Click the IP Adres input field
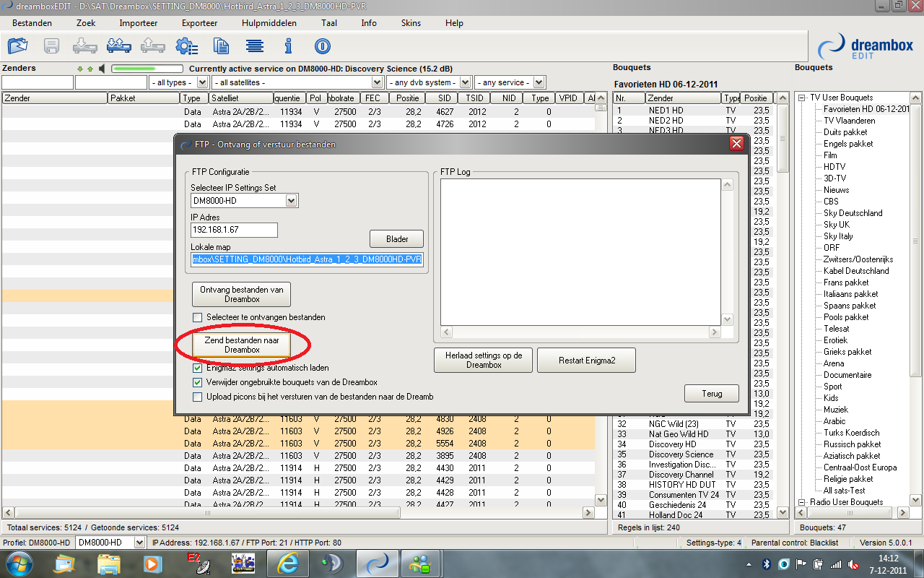 (x=234, y=230)
